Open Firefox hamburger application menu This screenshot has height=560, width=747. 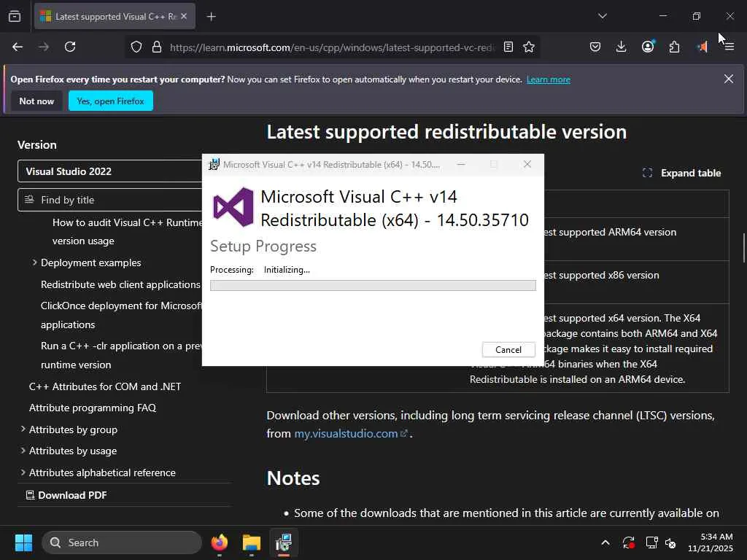click(729, 47)
